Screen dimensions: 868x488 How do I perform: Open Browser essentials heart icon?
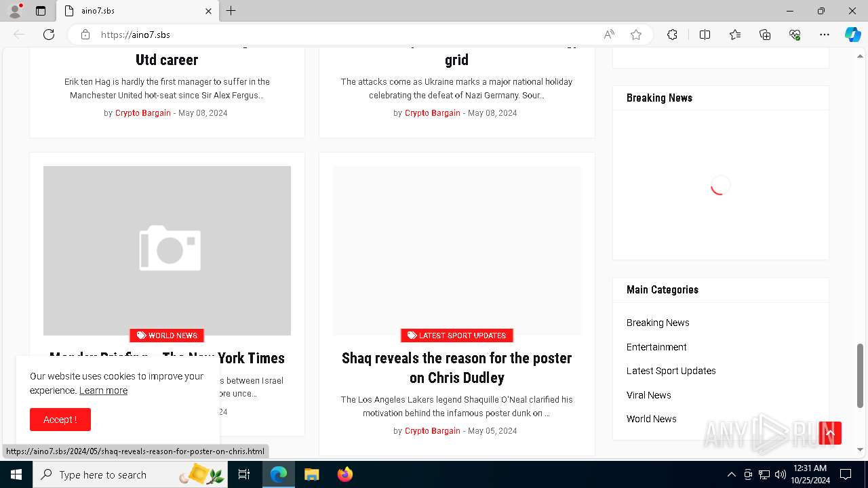(x=795, y=35)
